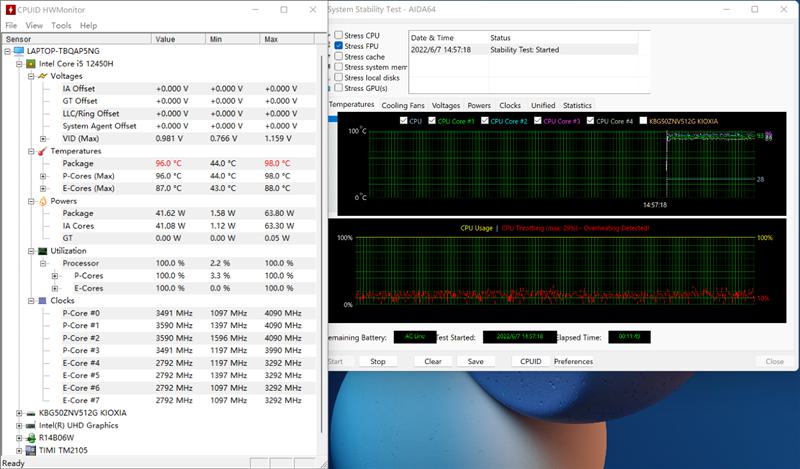Expand the KBG50ZNV512G KIOXIA node
Screen dimensions: 800x469
19,413
